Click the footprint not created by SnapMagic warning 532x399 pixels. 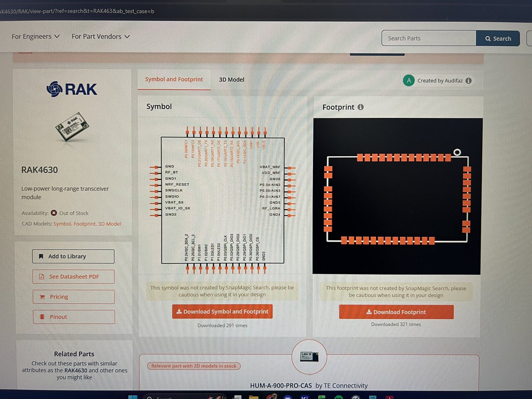coord(396,292)
